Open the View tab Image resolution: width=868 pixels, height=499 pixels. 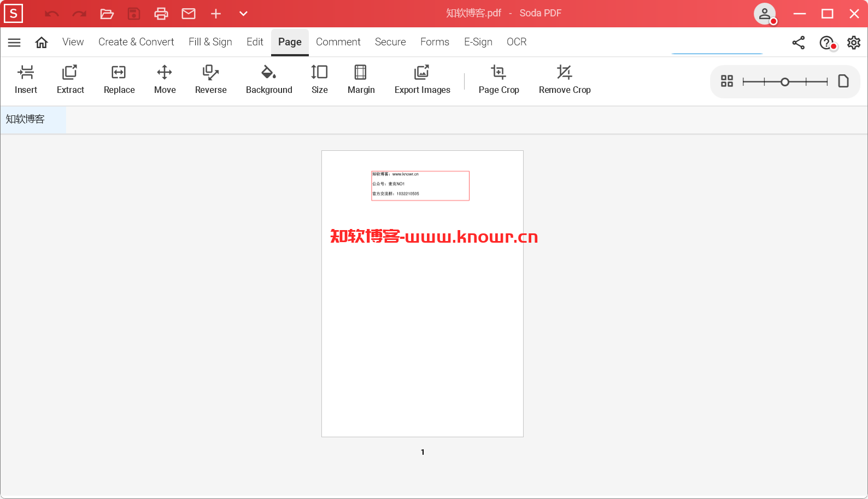point(73,42)
